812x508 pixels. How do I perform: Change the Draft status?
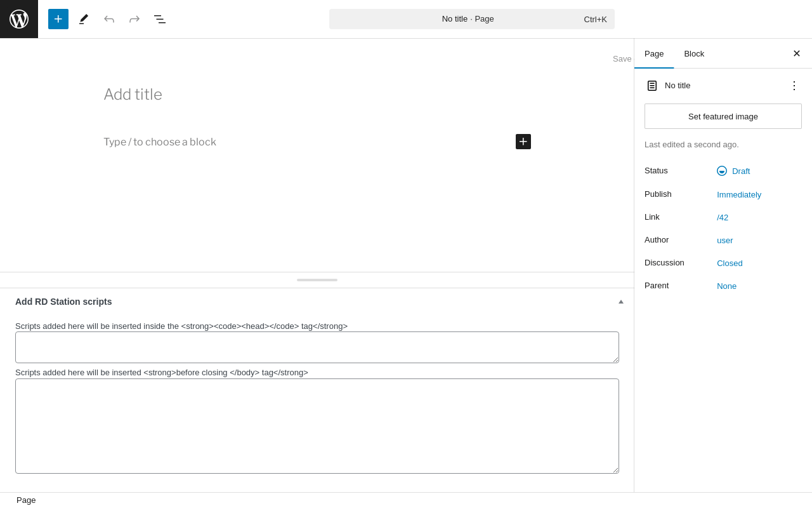coord(733,171)
